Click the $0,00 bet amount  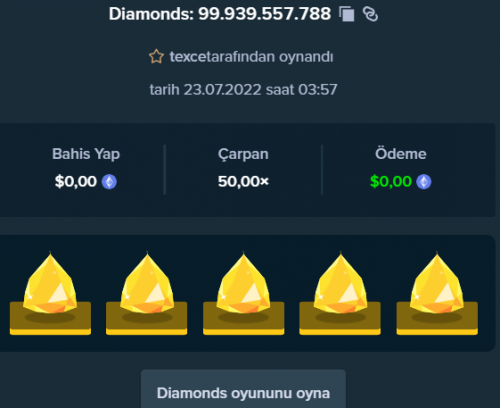76,182
